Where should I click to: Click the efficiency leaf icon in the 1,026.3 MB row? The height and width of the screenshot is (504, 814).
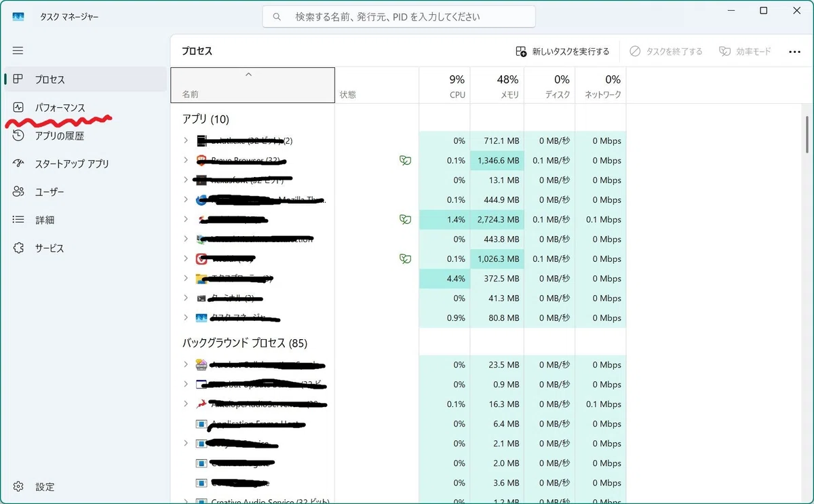pos(405,259)
